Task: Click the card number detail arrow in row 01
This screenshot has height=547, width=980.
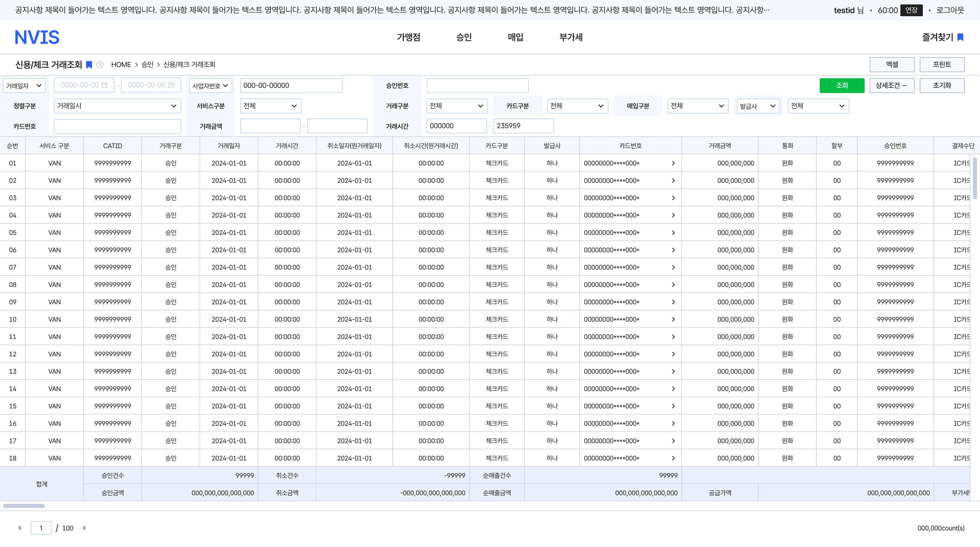Action: click(x=673, y=163)
